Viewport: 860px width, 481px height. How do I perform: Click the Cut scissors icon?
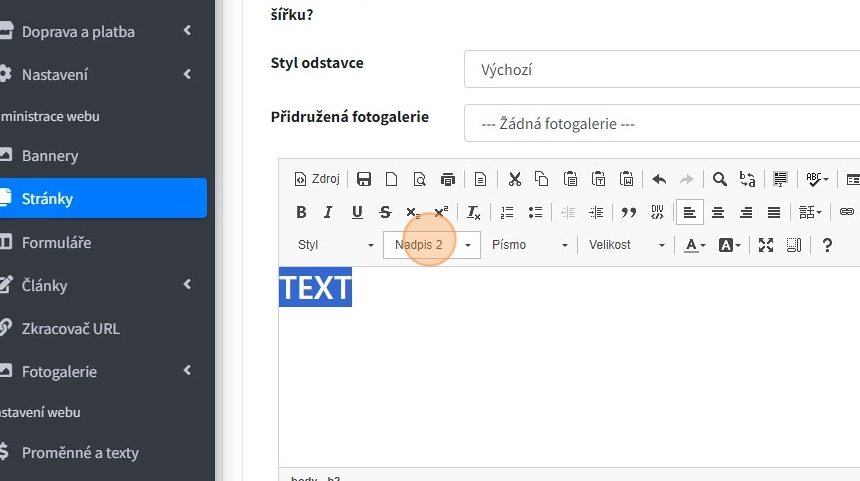coord(514,180)
